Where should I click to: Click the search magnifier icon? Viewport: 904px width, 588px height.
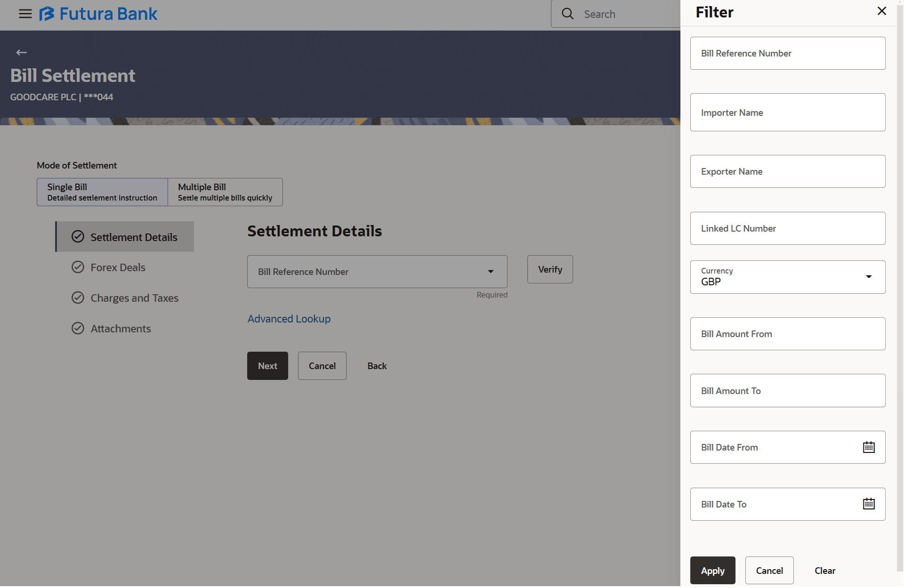click(x=568, y=14)
